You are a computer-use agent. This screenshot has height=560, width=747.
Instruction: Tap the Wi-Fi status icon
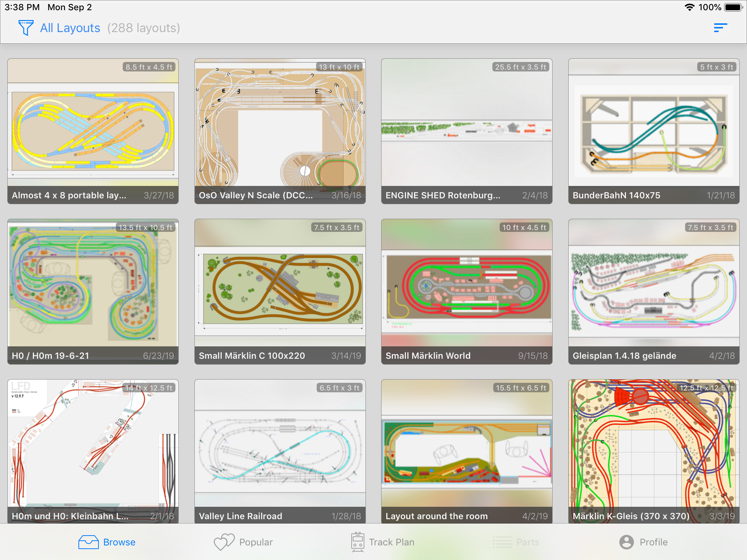click(x=689, y=7)
